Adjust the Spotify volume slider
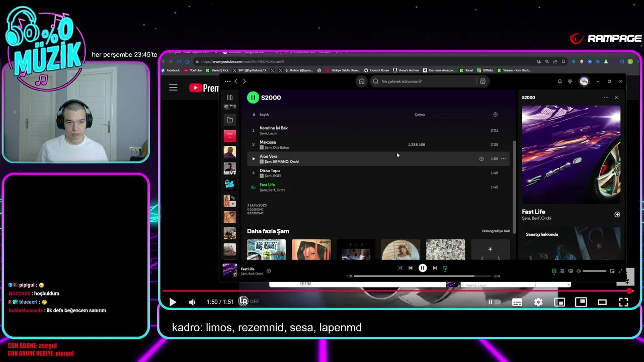644x362 pixels. [594, 271]
